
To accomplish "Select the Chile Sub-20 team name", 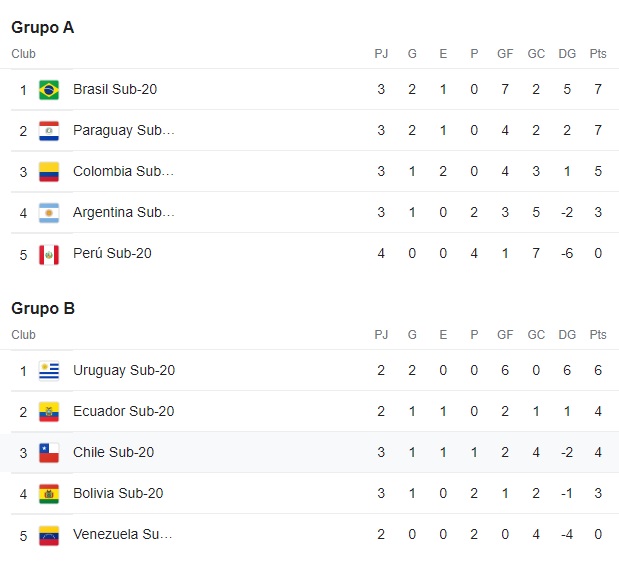I will pos(113,452).
